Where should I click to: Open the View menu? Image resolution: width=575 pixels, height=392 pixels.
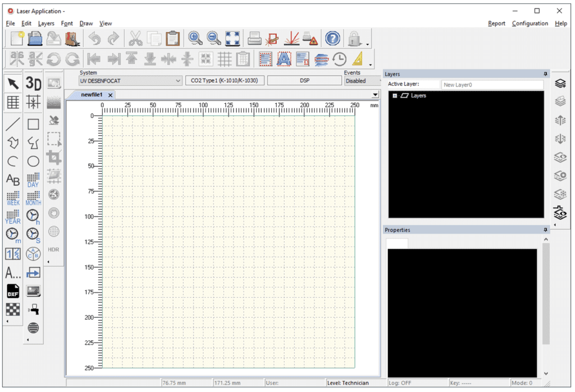coord(106,24)
